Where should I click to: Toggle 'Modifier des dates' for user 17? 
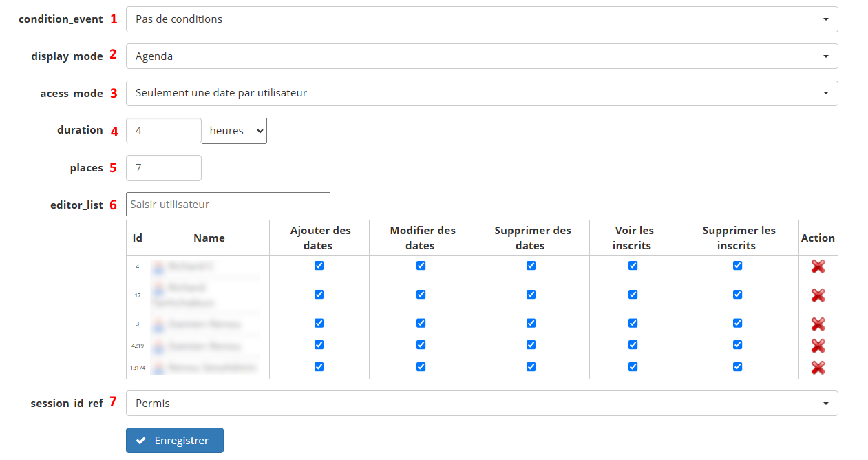pos(421,295)
